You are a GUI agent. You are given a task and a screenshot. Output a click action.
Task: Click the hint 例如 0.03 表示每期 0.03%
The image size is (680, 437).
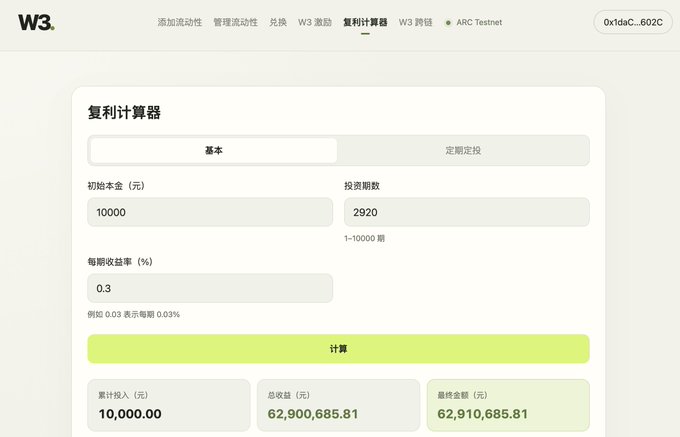click(x=134, y=314)
